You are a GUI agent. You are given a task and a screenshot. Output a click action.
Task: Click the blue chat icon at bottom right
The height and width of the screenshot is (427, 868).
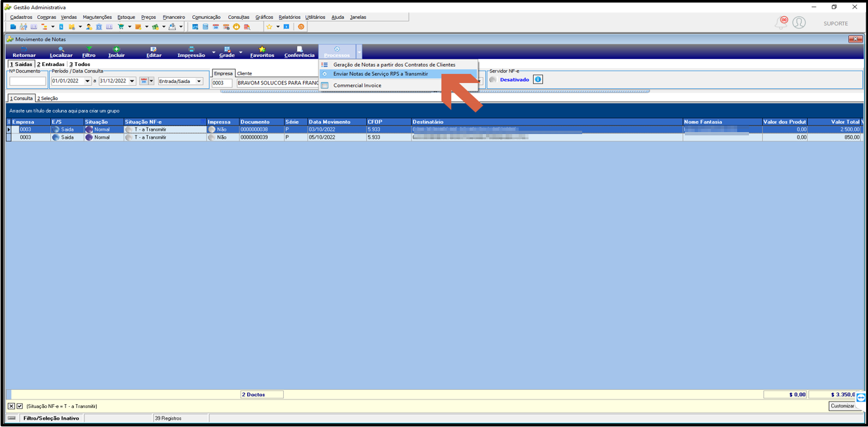[861, 398]
